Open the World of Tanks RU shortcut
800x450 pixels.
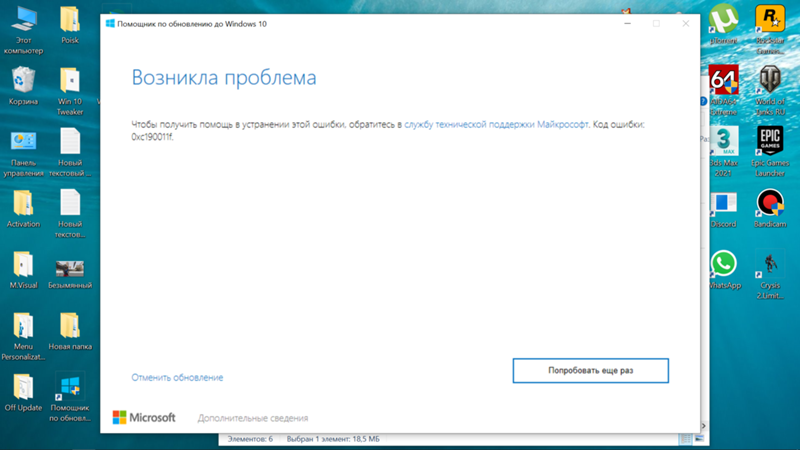click(x=770, y=91)
